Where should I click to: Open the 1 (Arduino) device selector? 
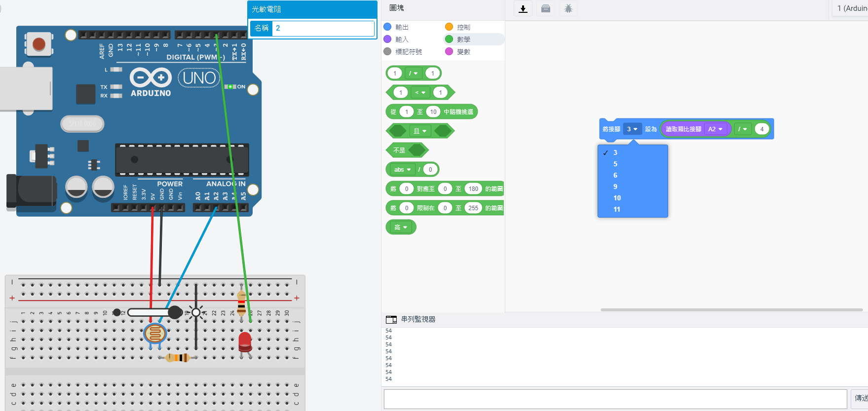pyautogui.click(x=851, y=8)
